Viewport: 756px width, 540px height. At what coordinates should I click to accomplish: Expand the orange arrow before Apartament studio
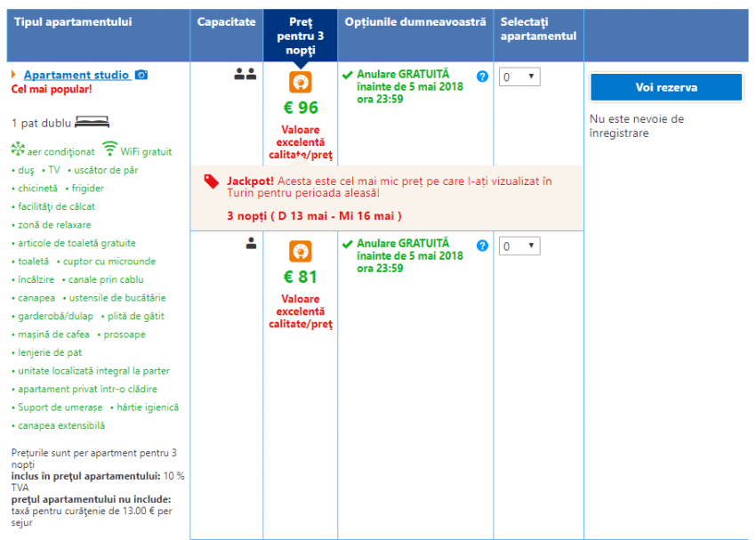click(14, 76)
